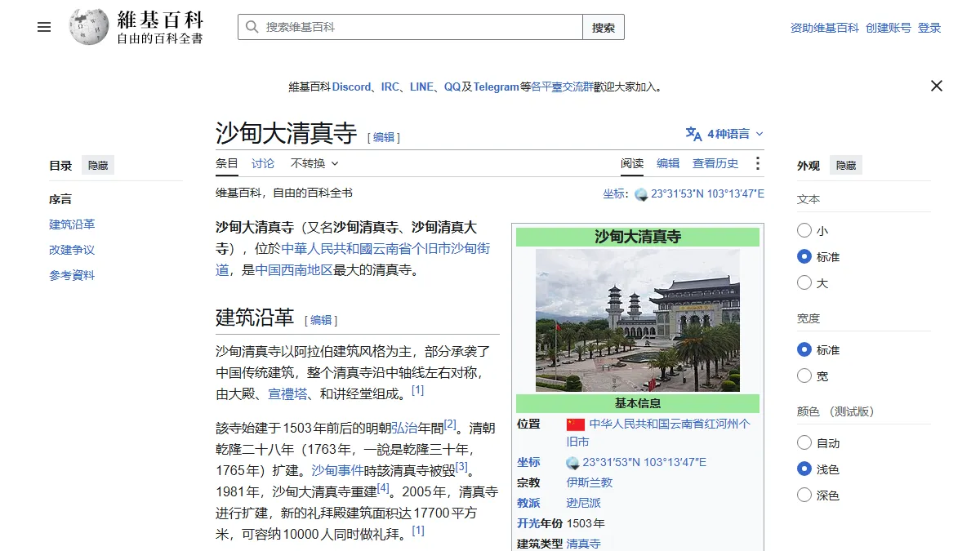Click the globe icon beside top coordinates

[x=641, y=194]
